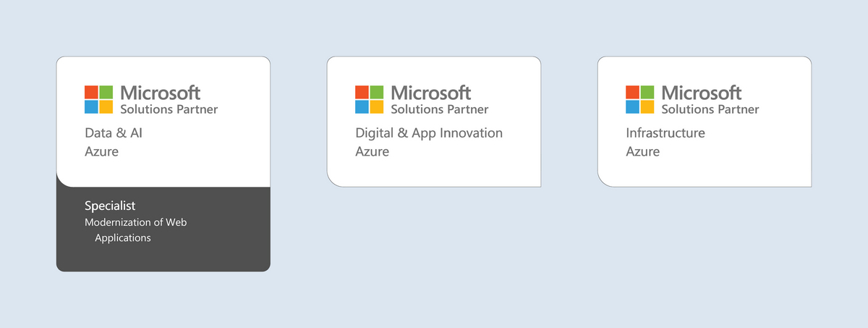Click the red square in the Data & AI badge logo

[91, 92]
